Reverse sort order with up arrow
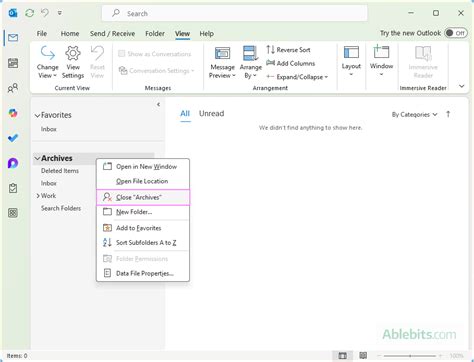Image resolution: width=474 pixels, height=362 pixels. point(448,114)
